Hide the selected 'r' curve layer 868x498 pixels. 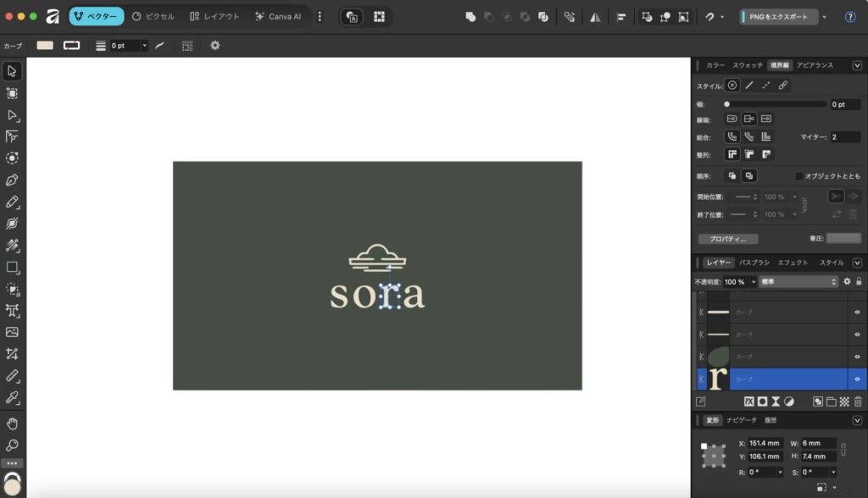point(857,379)
